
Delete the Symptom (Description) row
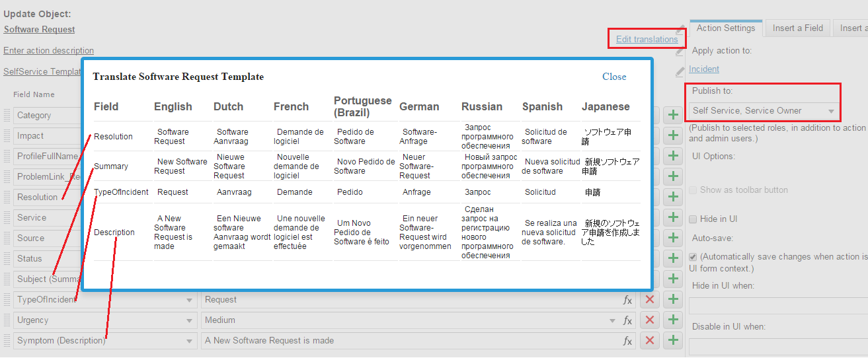click(x=650, y=341)
